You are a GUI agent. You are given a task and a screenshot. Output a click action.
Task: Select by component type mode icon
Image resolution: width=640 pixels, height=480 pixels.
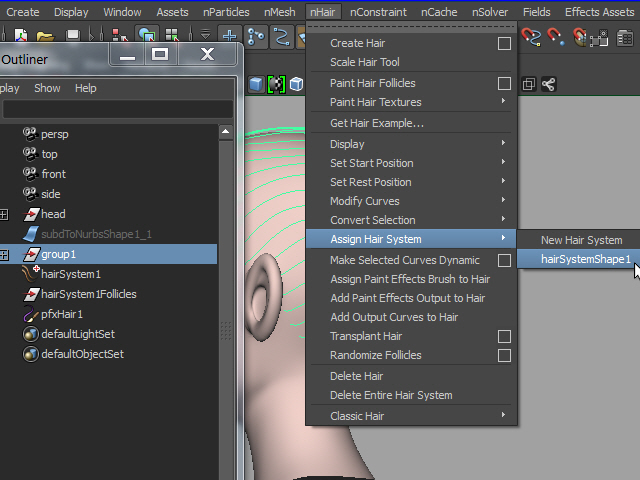[172, 36]
